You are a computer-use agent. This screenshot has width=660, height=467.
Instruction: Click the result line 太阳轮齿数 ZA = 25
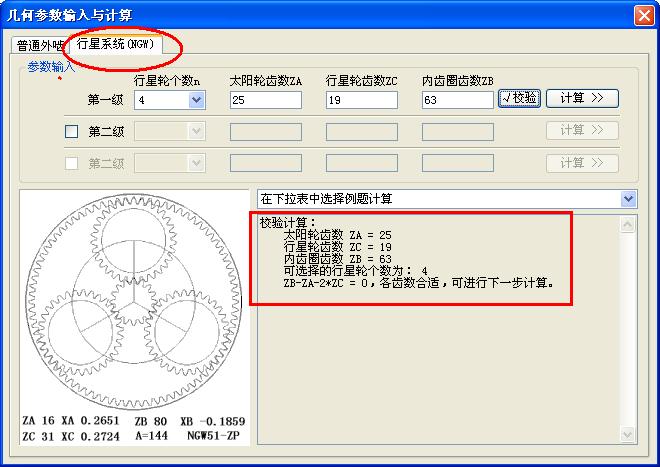(x=338, y=235)
